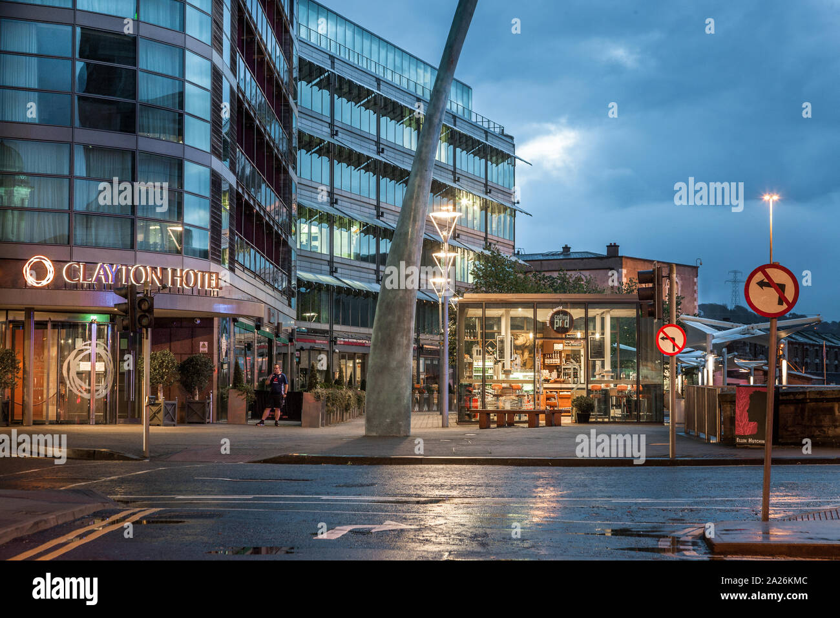The width and height of the screenshot is (840, 618).
Task: Click the Coffee Pod round sign
Action: [x=560, y=321]
